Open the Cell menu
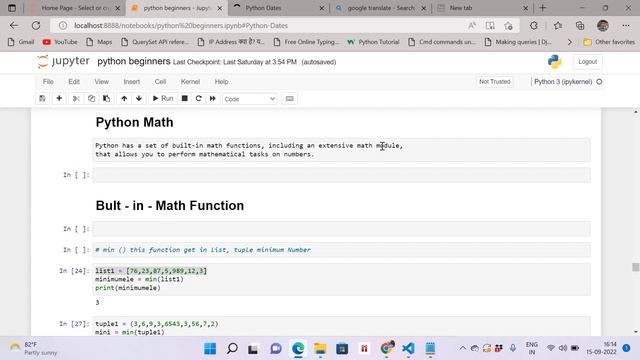Image resolution: width=640 pixels, height=360 pixels. pyautogui.click(x=160, y=82)
